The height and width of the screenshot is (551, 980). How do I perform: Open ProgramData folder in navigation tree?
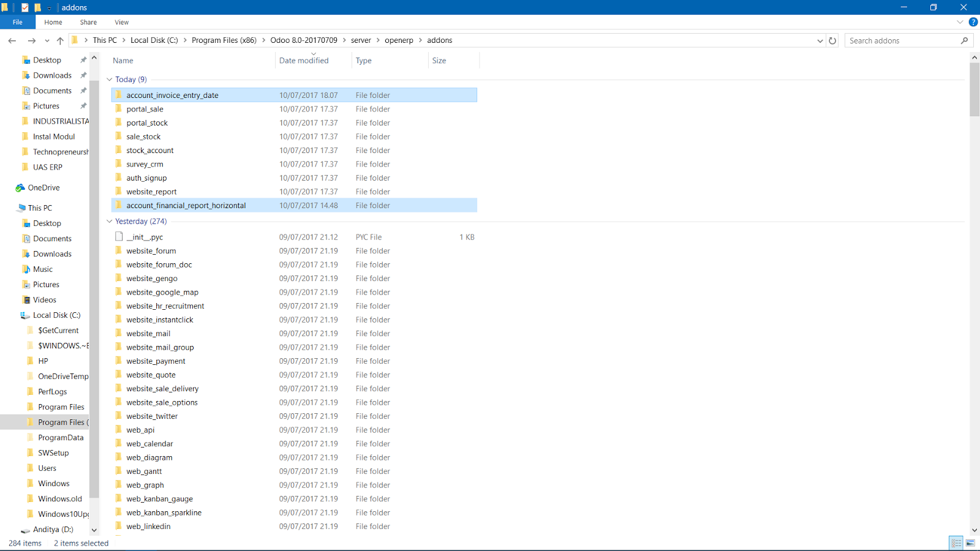[x=61, y=438]
